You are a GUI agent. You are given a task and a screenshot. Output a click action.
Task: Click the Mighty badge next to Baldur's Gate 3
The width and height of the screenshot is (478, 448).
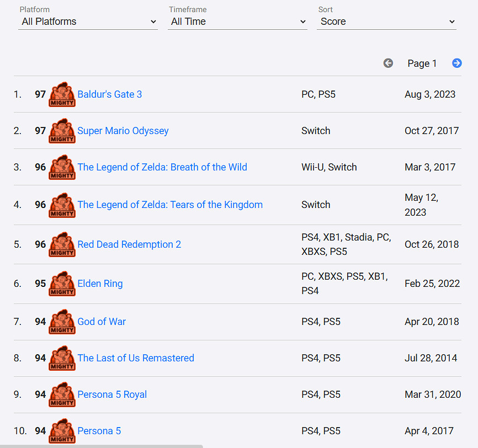(x=62, y=94)
